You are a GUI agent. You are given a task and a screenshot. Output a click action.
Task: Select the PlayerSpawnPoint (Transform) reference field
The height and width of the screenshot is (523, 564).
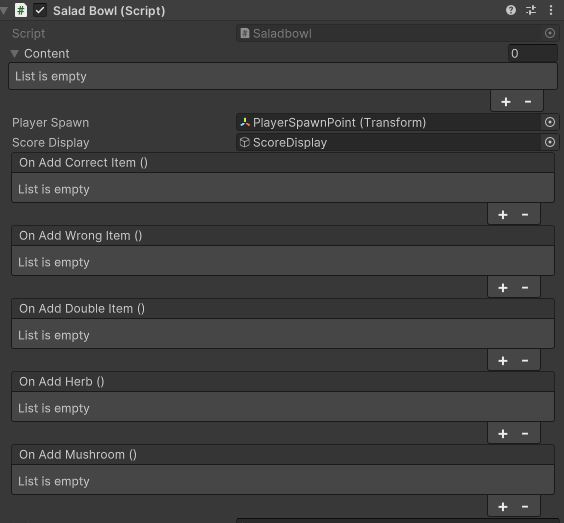(x=388, y=122)
